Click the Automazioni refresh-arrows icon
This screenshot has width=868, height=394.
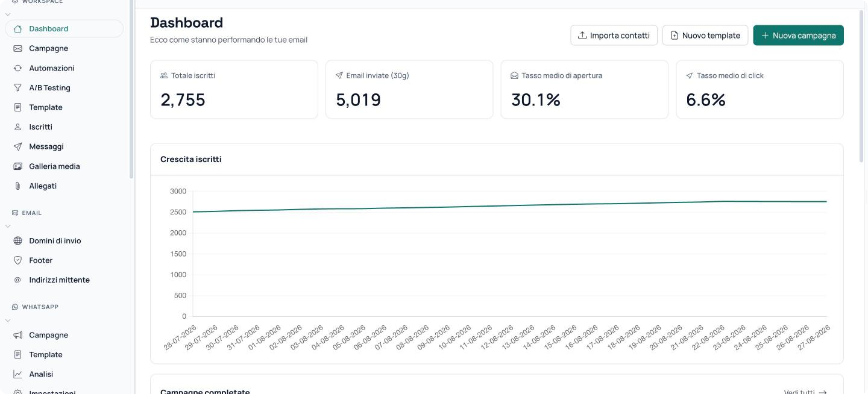pyautogui.click(x=17, y=68)
